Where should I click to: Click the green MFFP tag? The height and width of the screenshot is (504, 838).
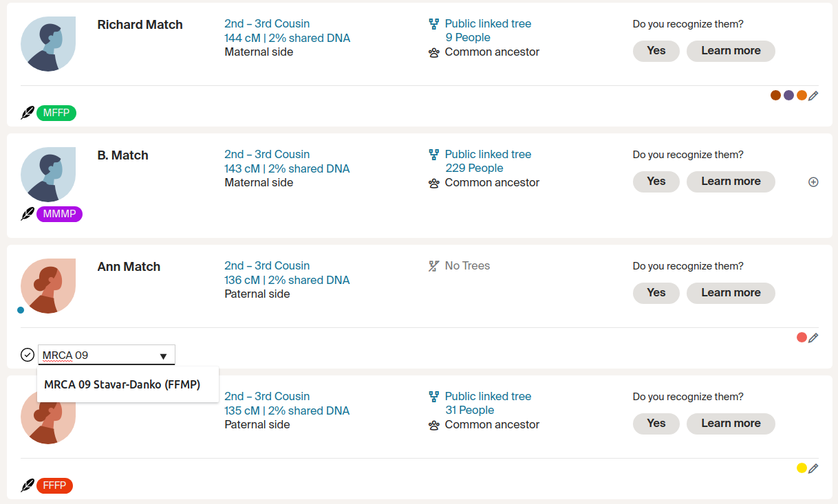pos(56,113)
